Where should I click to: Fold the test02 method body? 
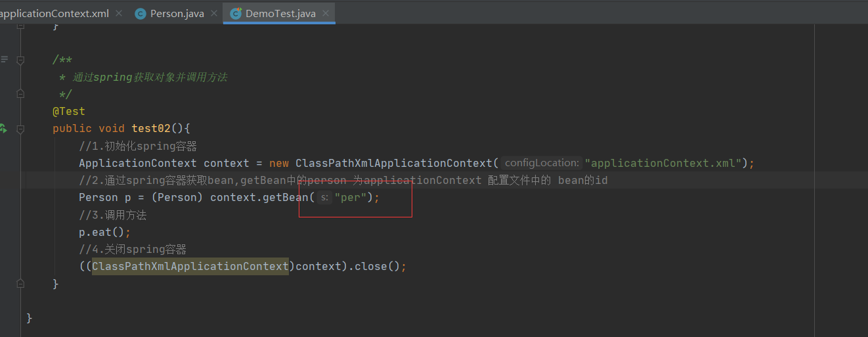click(x=20, y=129)
